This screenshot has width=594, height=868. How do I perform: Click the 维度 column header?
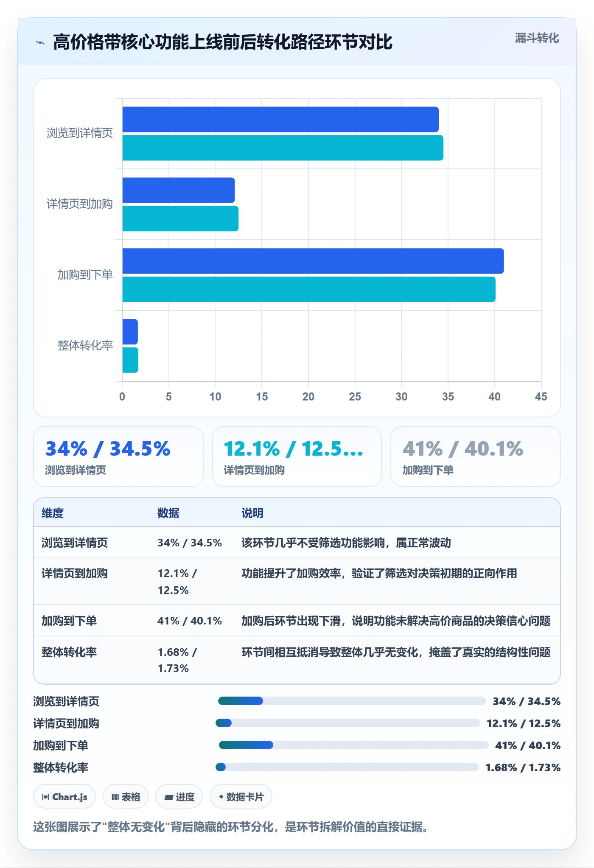click(x=53, y=513)
